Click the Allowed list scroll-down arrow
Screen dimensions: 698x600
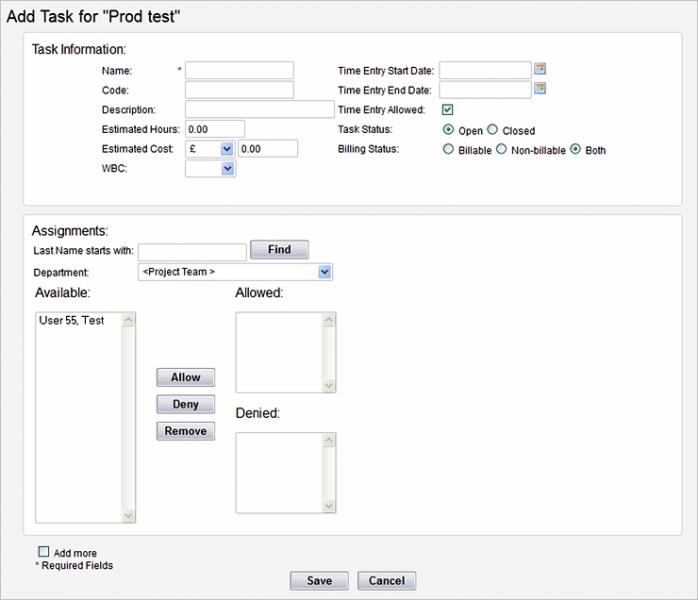pos(329,385)
